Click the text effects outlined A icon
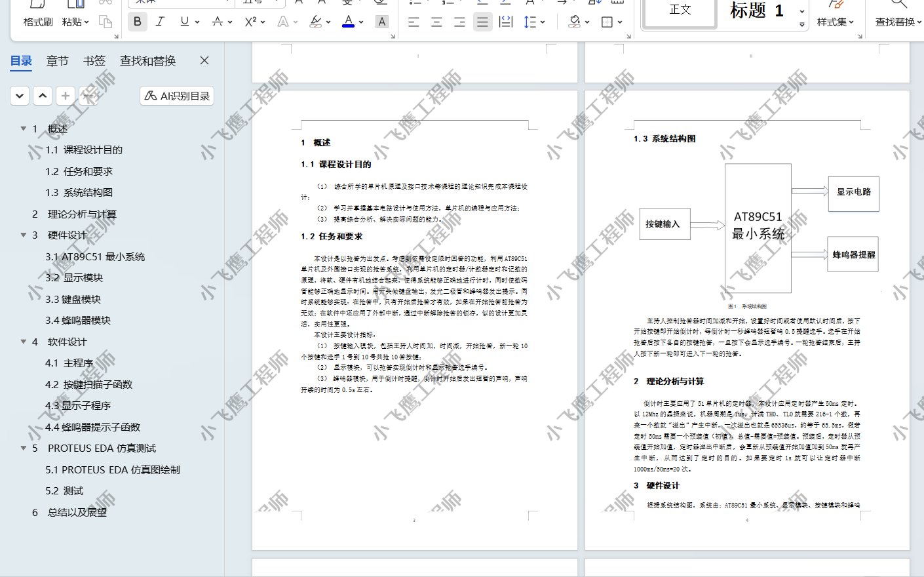This screenshot has height=577, width=924. [282, 22]
